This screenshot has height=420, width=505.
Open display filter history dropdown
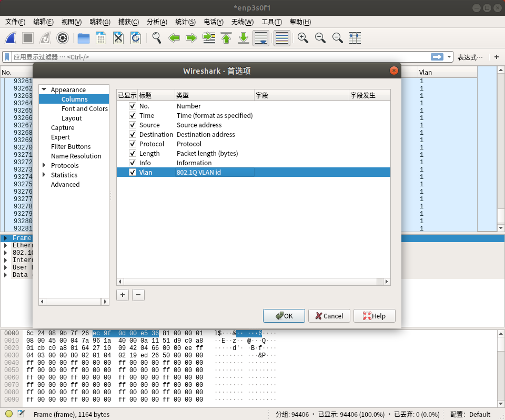[449, 57]
